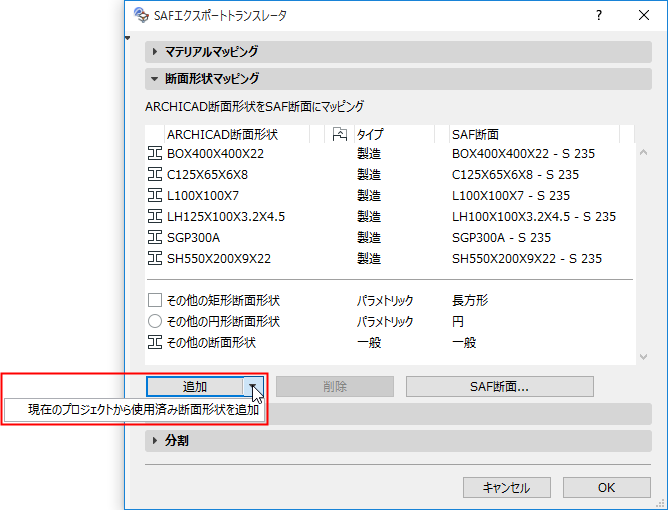Screen dimensions: 668x510
Task: Click the flag icon column header
Action: coord(340,134)
